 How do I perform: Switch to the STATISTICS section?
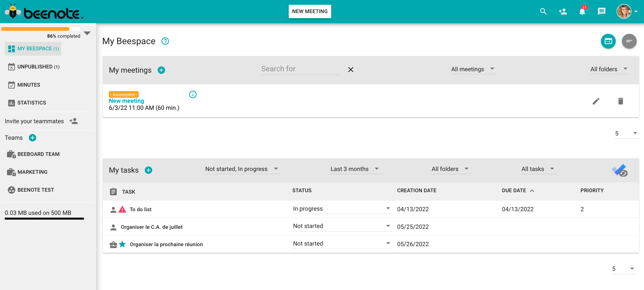[x=31, y=103]
